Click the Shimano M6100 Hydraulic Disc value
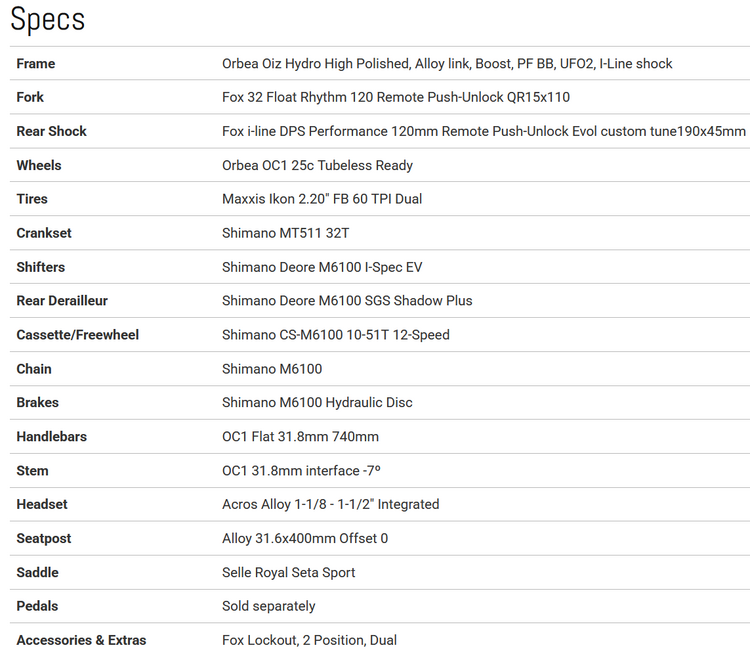 [x=318, y=402]
